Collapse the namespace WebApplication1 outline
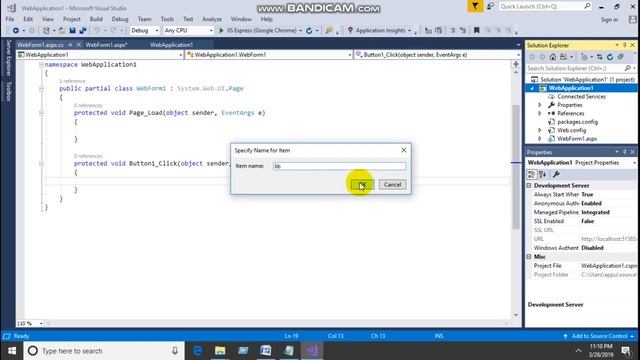The height and width of the screenshot is (360, 640). 41,64
